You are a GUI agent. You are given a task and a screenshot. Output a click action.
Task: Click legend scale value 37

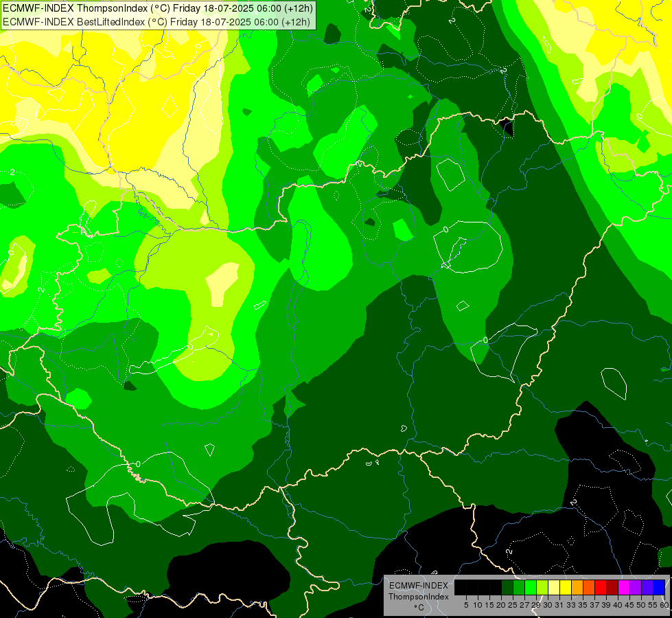594,605
